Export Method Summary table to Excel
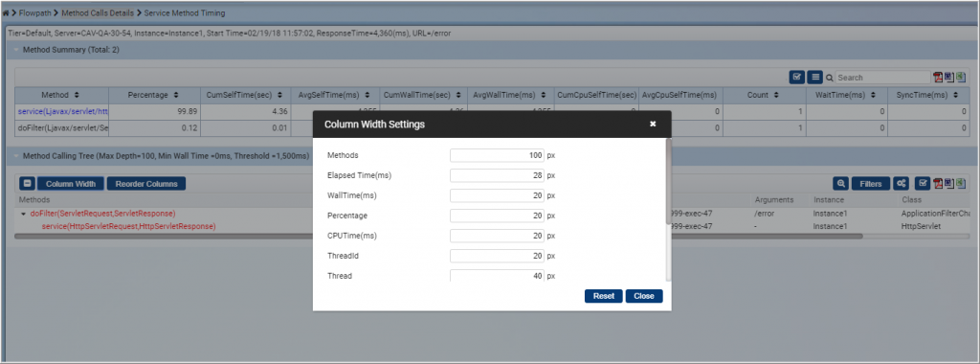Viewport: 980px width, 364px height. click(x=961, y=77)
